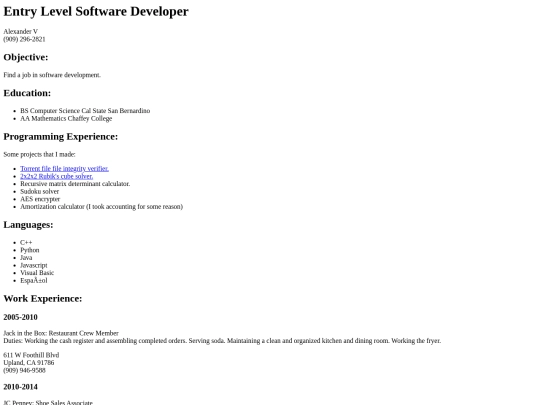Click the 'Python' list item

(x=30, y=250)
